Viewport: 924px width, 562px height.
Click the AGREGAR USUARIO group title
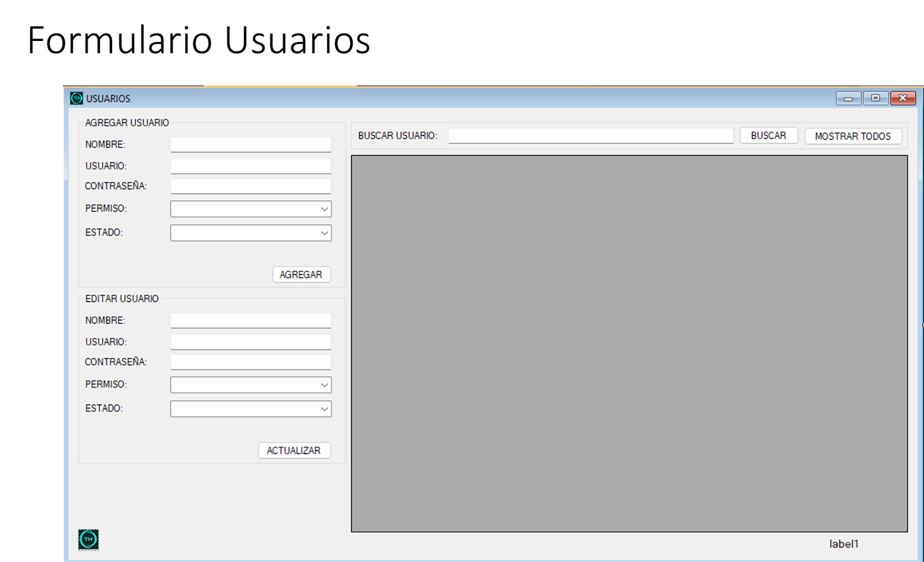click(127, 122)
